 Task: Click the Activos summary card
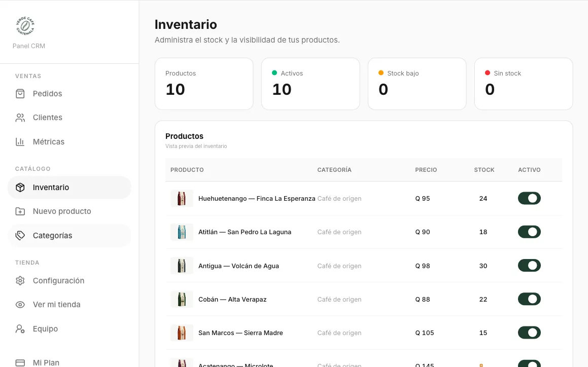coord(310,84)
